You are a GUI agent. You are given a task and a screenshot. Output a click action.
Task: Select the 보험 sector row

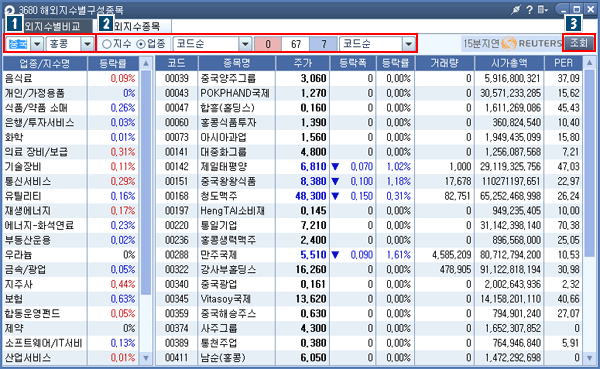pyautogui.click(x=71, y=299)
